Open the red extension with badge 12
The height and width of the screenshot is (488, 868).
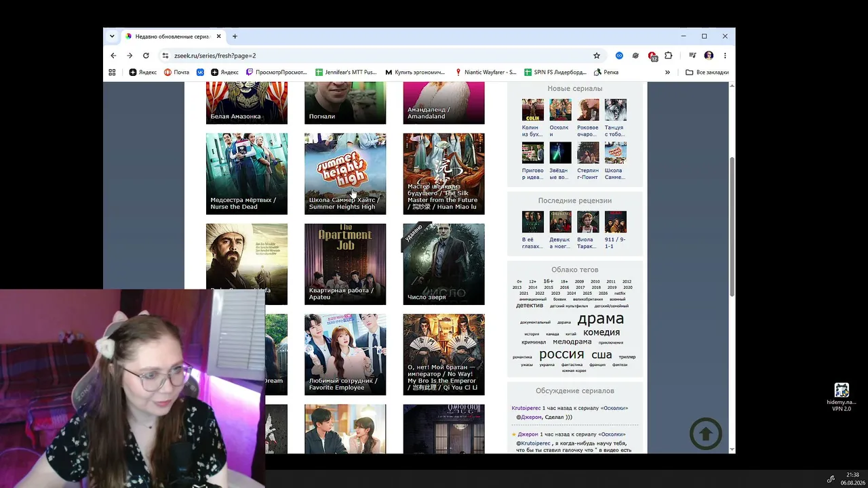click(652, 56)
